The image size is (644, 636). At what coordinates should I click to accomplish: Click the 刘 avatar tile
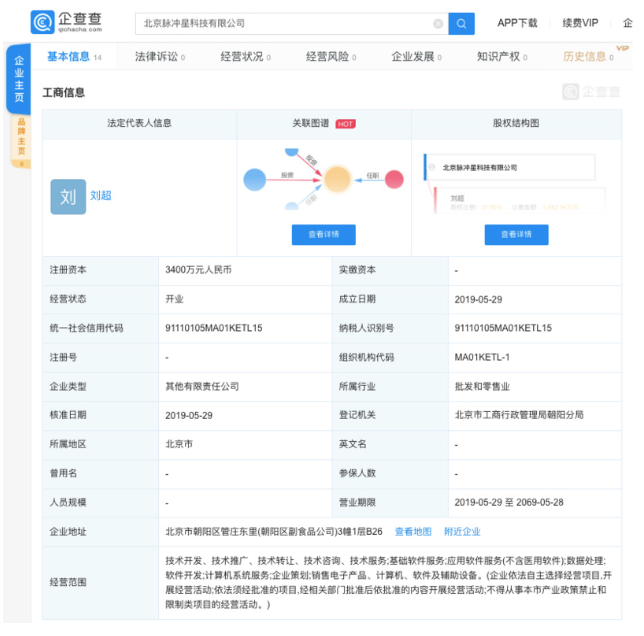[68, 197]
